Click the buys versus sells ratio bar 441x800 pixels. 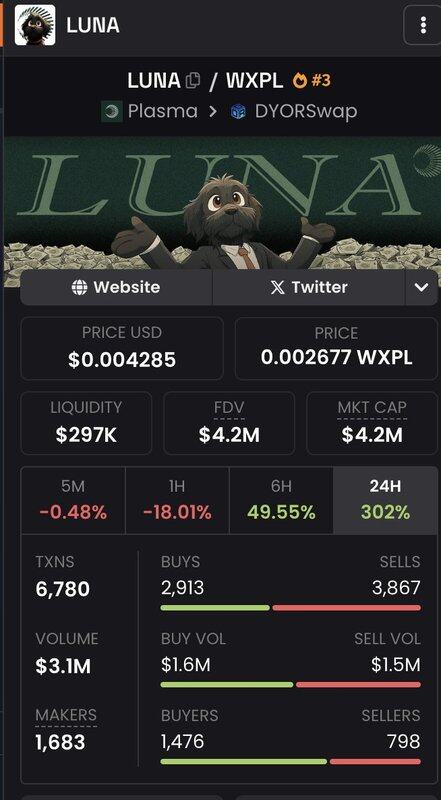(x=290, y=608)
